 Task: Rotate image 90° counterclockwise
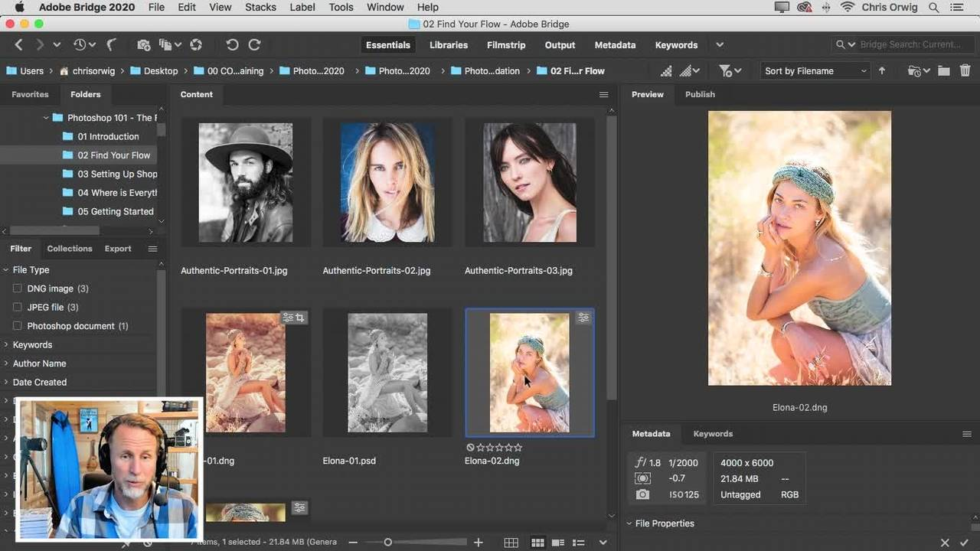click(233, 45)
